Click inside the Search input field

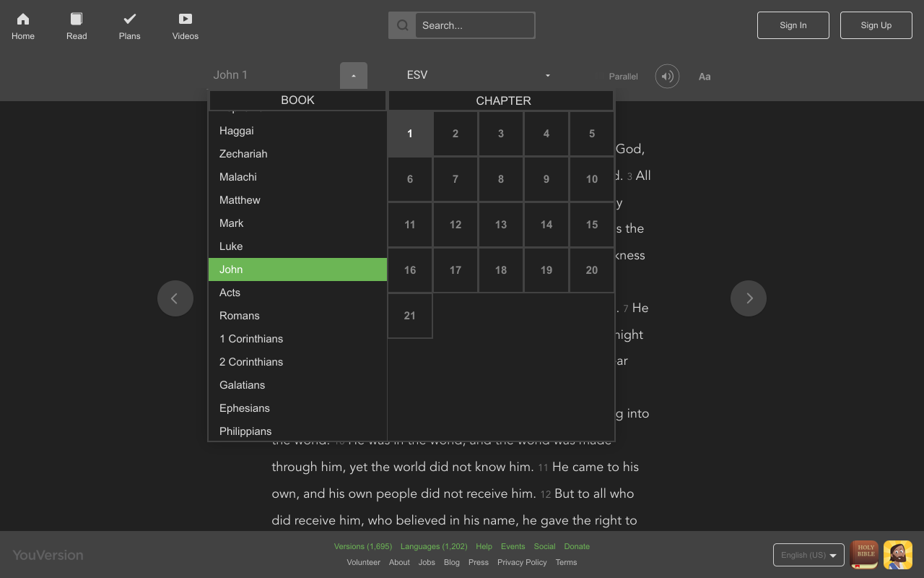tap(474, 25)
